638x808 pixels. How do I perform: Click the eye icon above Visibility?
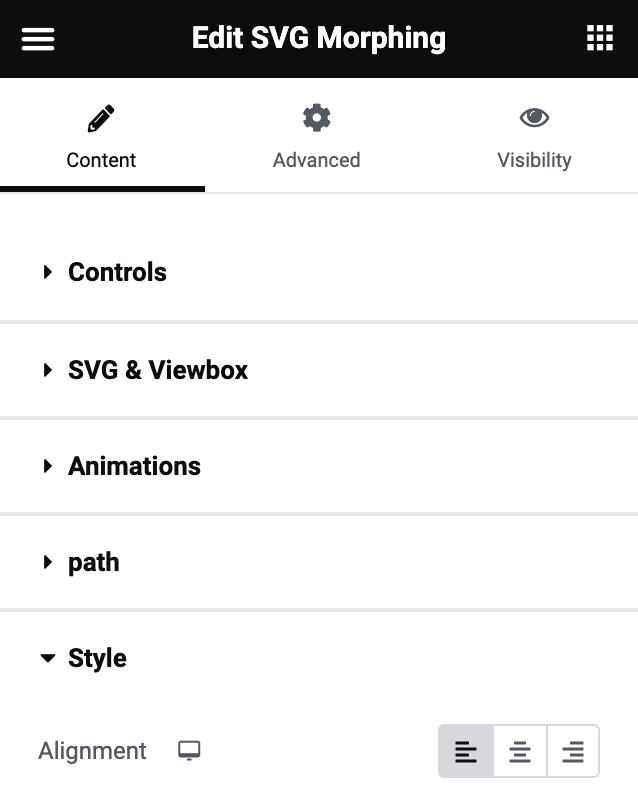pyautogui.click(x=534, y=117)
